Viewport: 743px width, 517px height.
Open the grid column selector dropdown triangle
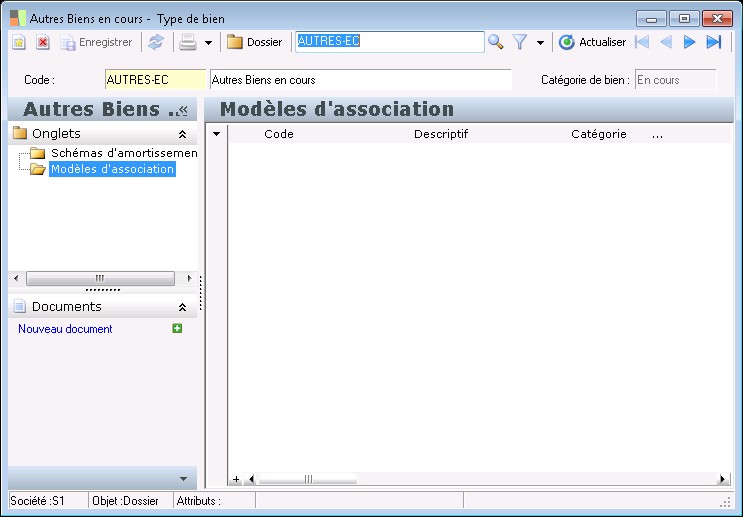tap(217, 134)
